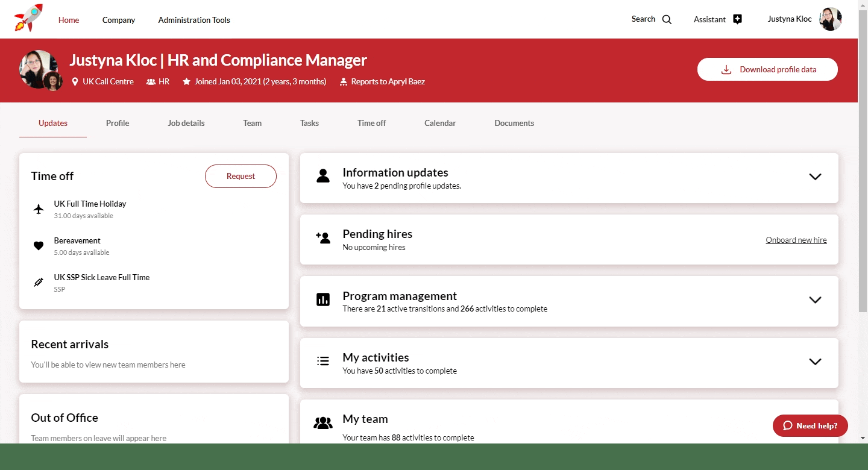
Task: Download profile data
Action: click(767, 69)
